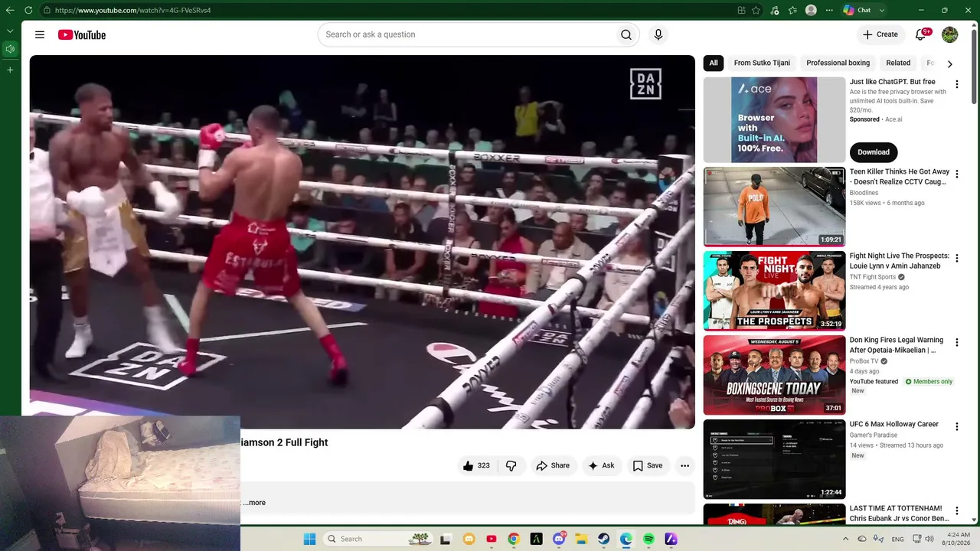
Task: Open the YouTube account avatar menu
Action: (949, 34)
